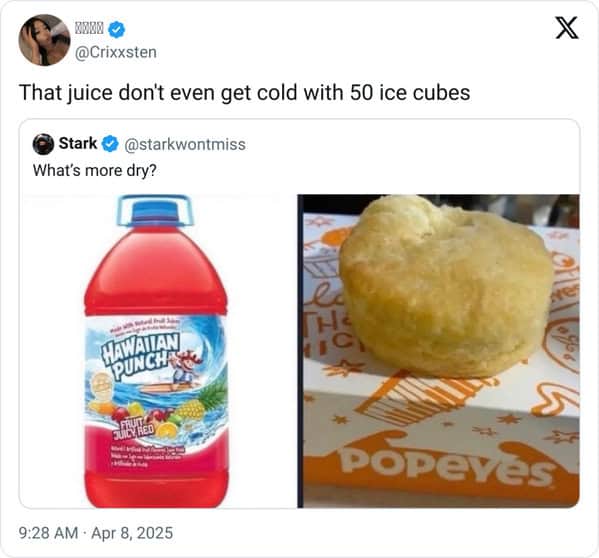Viewport: 599px width, 558px height.
Task: Open the @starkwontmiss handle link
Action: [x=185, y=144]
